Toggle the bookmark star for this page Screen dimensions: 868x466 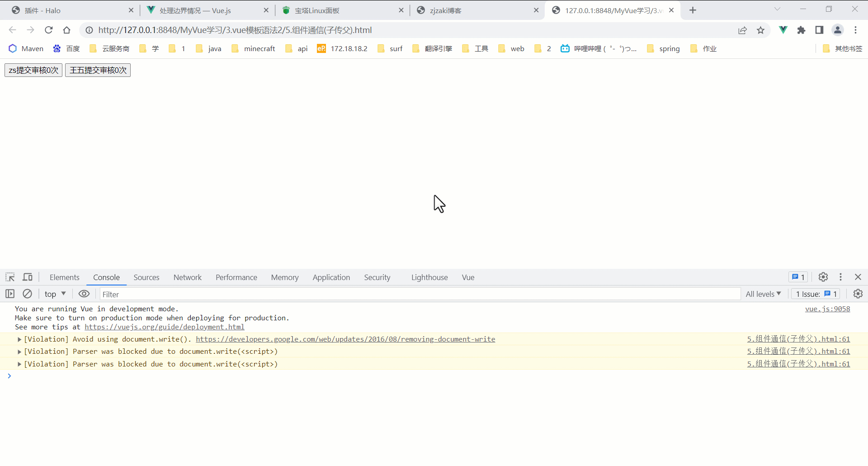tap(761, 30)
